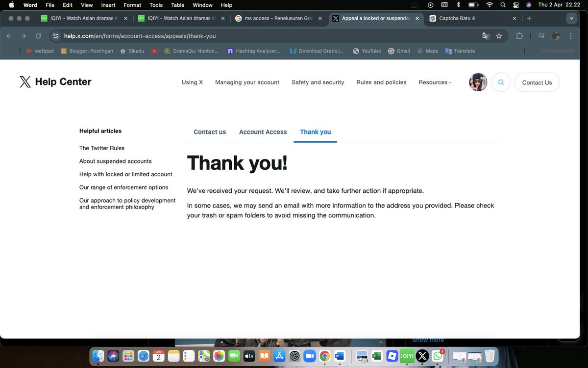The height and width of the screenshot is (368, 588).
Task: Switch to the Contact us tab
Action: (210, 132)
